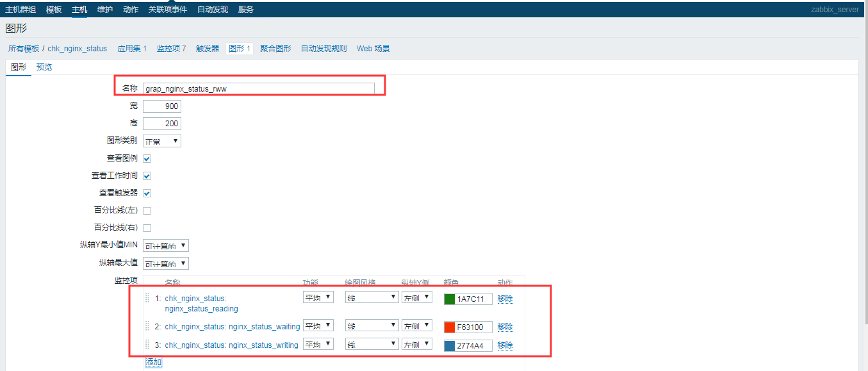Screen dimensions: 868x371
Task: Open the 主机 menu item
Action: (79, 10)
